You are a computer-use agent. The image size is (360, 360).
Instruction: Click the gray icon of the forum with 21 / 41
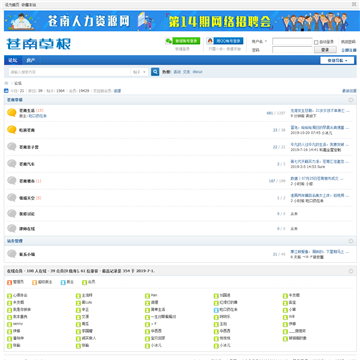[x=12, y=254]
